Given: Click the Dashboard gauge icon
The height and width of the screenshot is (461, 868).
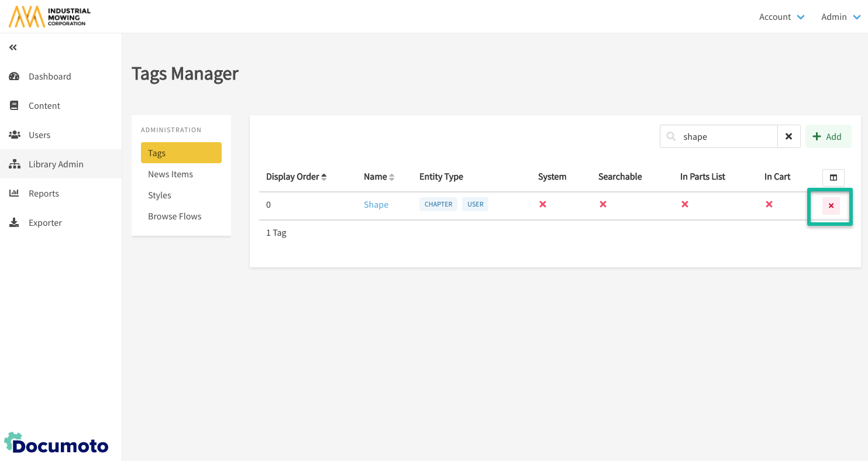Looking at the screenshot, I should coord(15,77).
